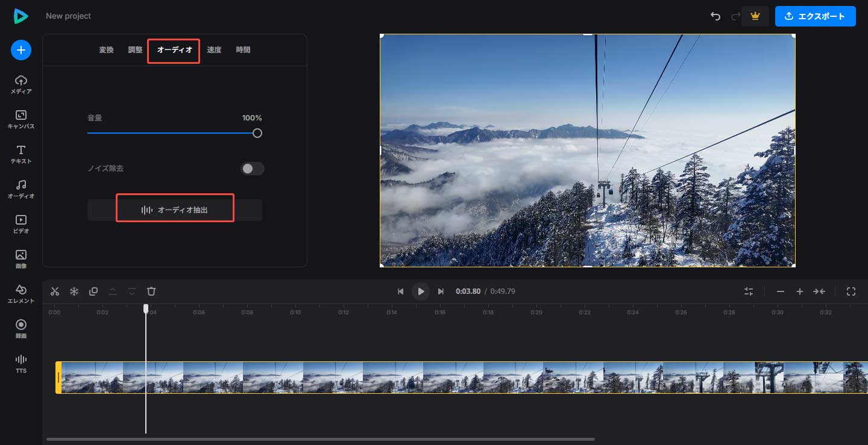Open timeline settings sliders icon

pos(749,291)
